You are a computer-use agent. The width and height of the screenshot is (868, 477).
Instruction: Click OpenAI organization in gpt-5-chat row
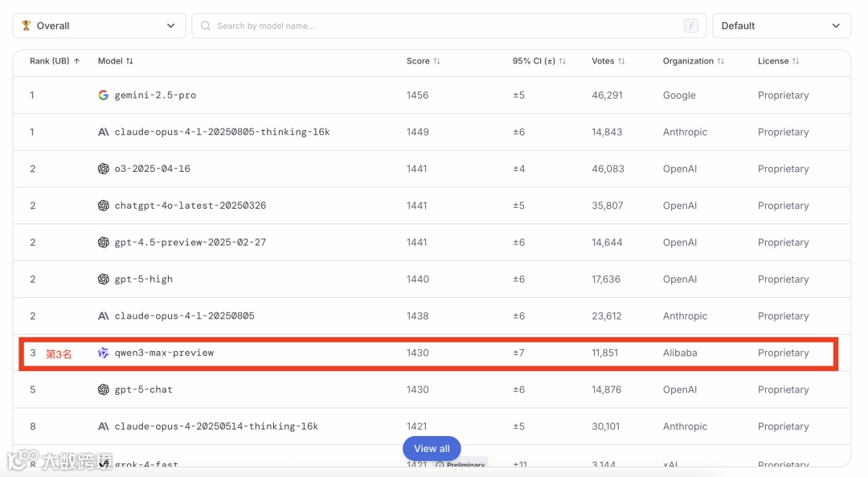pos(680,389)
